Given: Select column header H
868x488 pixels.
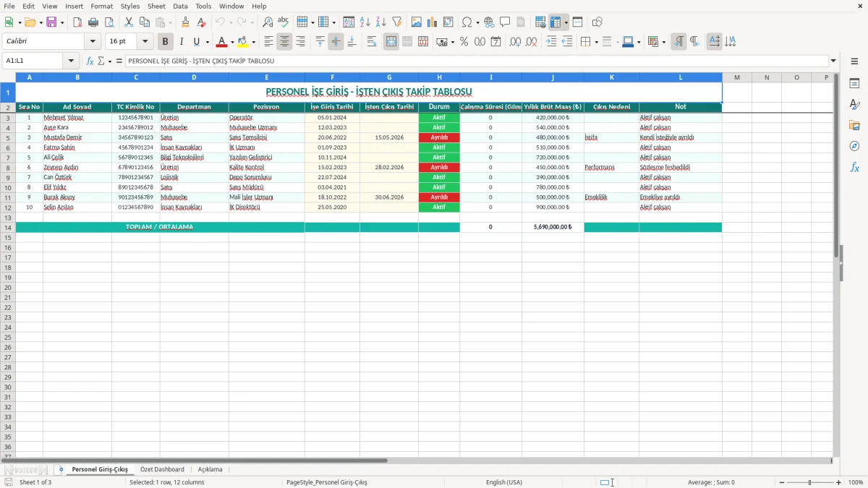Looking at the screenshot, I should click(439, 77).
